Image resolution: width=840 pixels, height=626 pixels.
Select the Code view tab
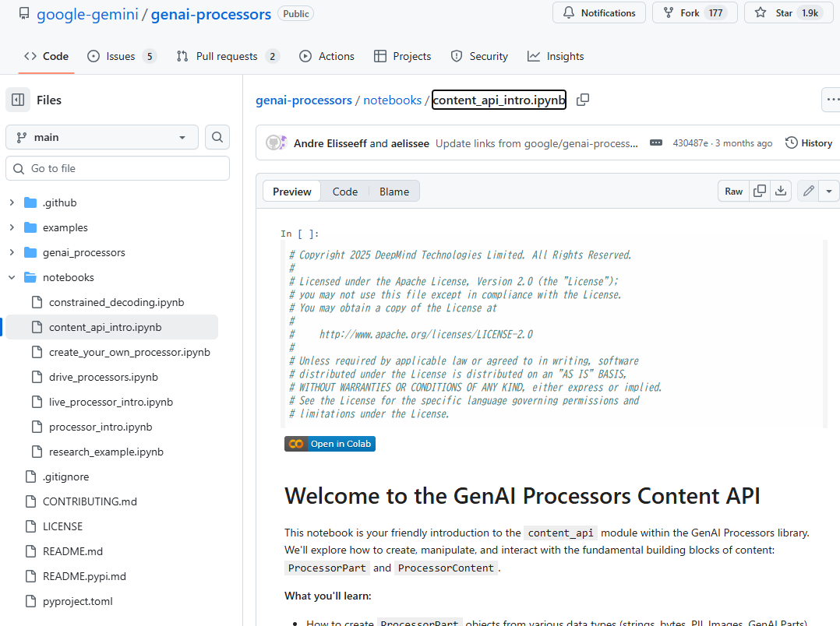coord(345,192)
